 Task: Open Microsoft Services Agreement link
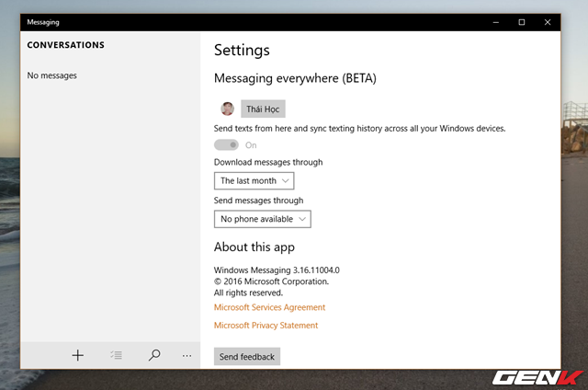click(x=269, y=307)
